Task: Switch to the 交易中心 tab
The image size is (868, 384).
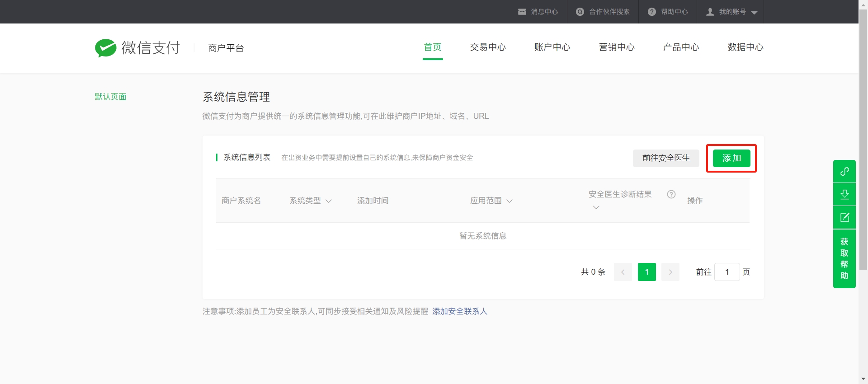Action: [488, 47]
